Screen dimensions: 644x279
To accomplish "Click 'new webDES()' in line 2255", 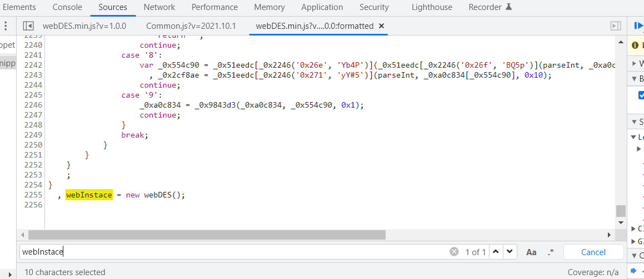I will [153, 195].
